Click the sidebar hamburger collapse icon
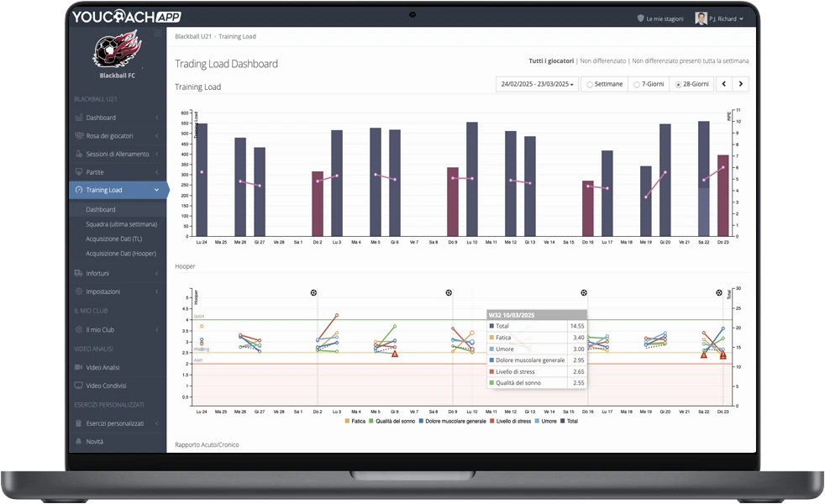This screenshot has height=504, width=825. click(x=158, y=34)
